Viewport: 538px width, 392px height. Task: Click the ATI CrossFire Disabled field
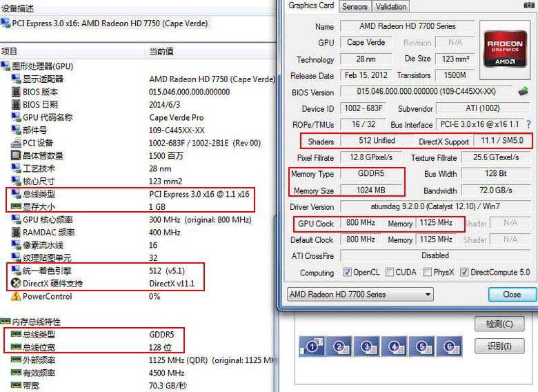point(435,255)
